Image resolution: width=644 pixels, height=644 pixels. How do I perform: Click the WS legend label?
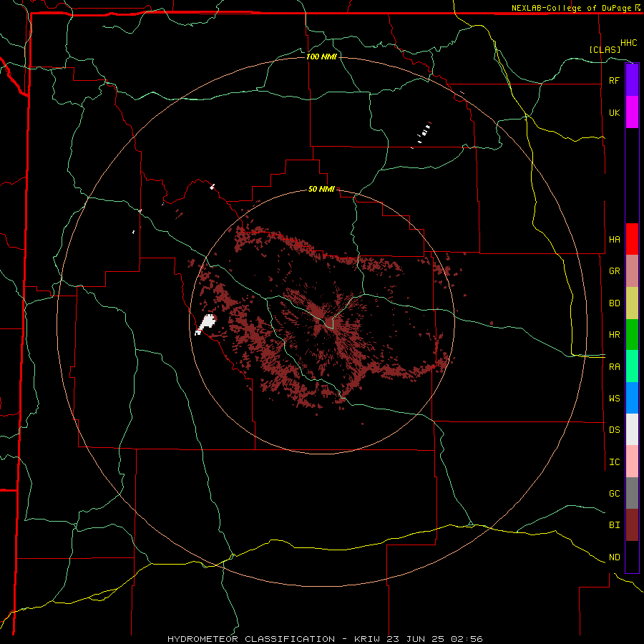click(614, 398)
